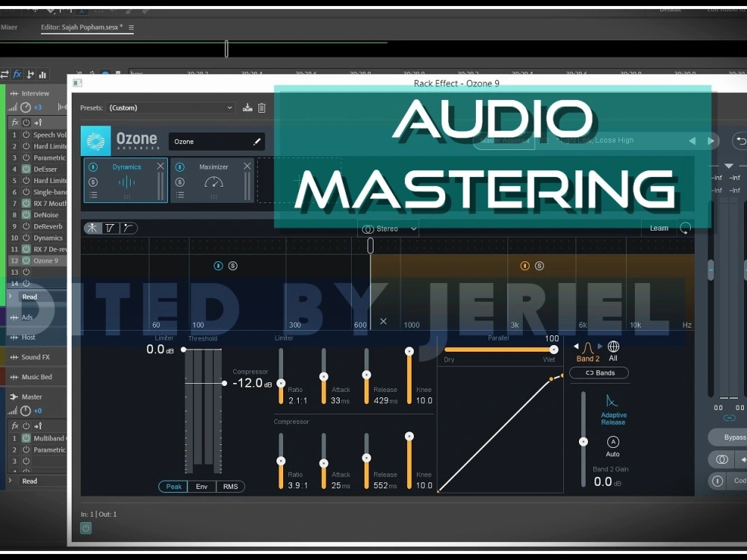Click the fx button in the editor toolbar
Viewport: 747px width, 560px height.
pos(17,74)
